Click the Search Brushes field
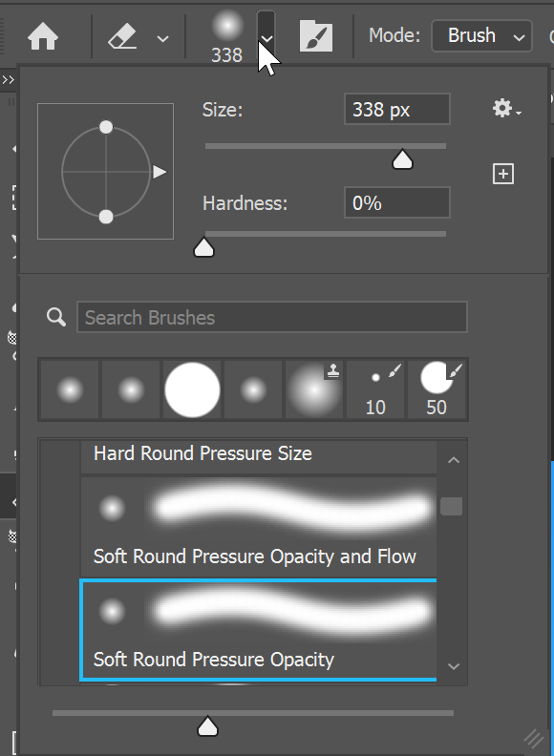The height and width of the screenshot is (756, 554). tap(272, 317)
